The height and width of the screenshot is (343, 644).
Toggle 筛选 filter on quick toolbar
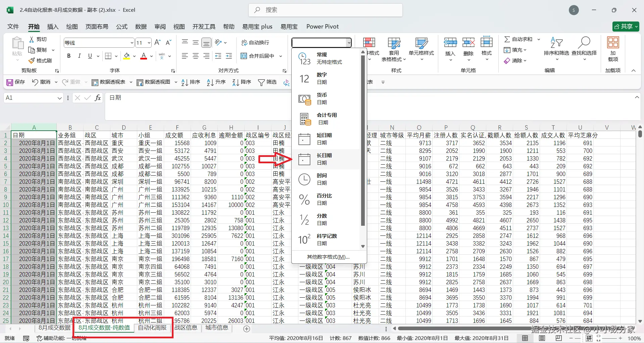pos(267,82)
